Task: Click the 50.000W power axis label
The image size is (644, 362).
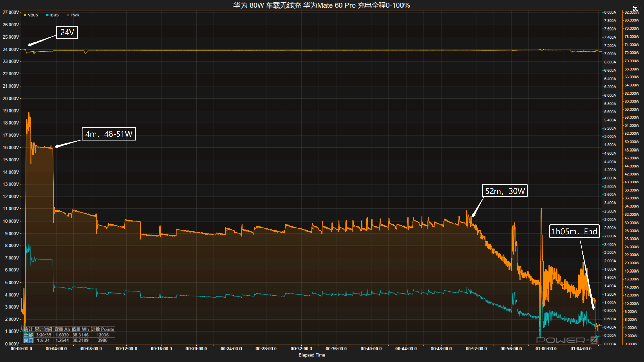Action: pos(632,142)
